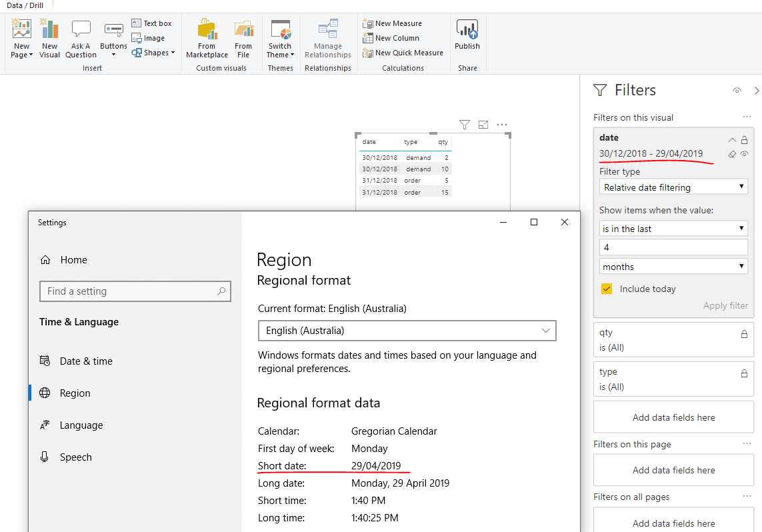Collapse the date filter card
Image resolution: width=762 pixels, height=532 pixels.
[x=733, y=140]
